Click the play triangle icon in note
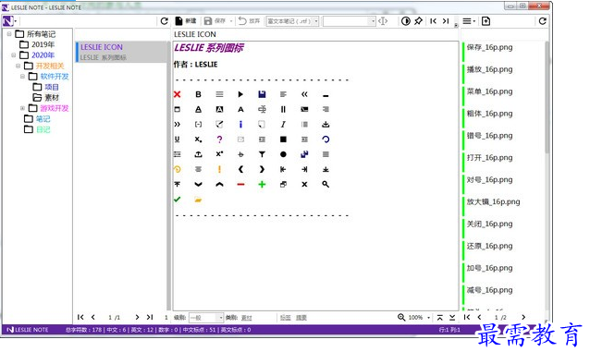The image size is (590, 364). [x=240, y=94]
